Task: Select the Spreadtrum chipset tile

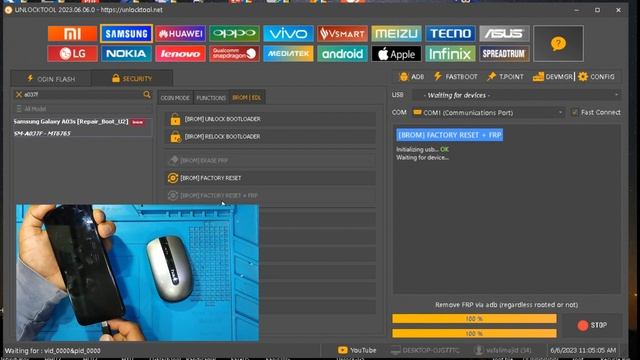Action: 504,53
